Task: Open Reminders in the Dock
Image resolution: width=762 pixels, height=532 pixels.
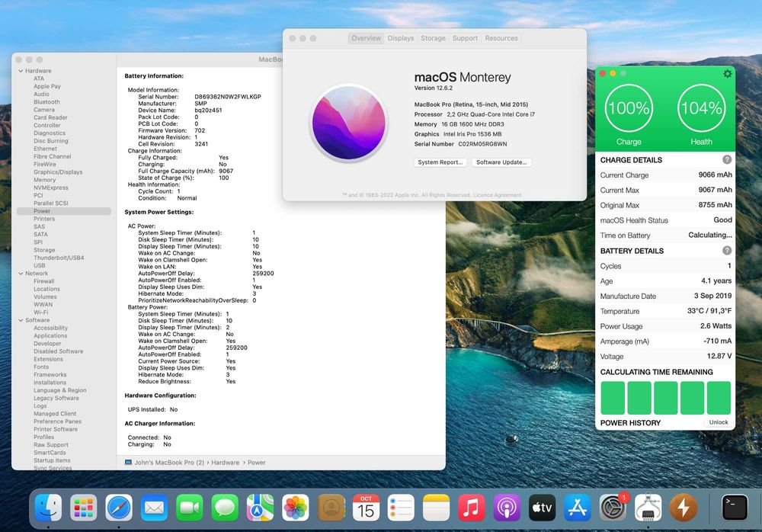Action: pyautogui.click(x=401, y=508)
